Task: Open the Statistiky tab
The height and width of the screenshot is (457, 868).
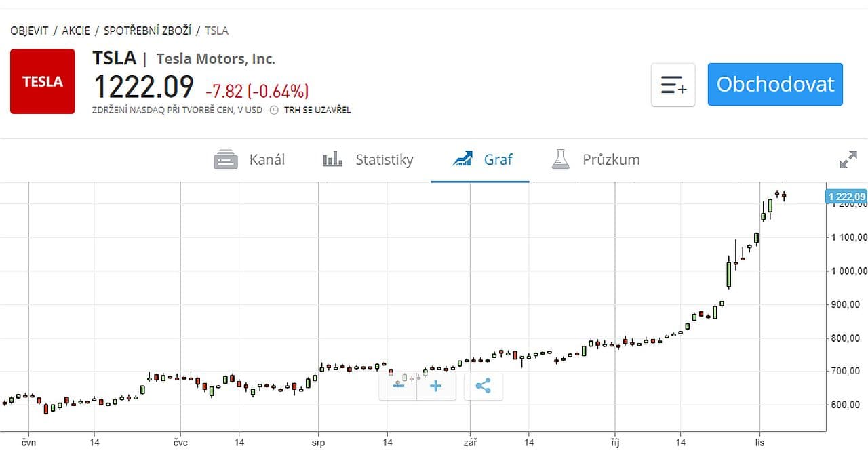Action: coord(384,160)
